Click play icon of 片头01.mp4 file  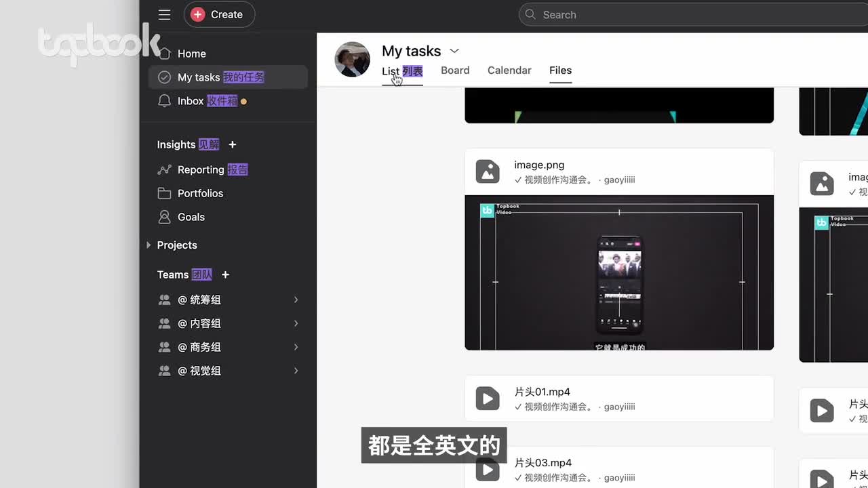487,399
